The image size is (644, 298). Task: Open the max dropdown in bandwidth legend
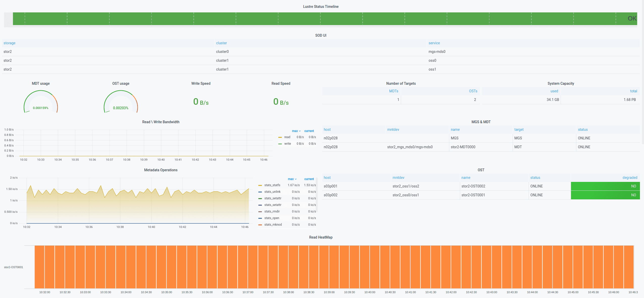296,131
